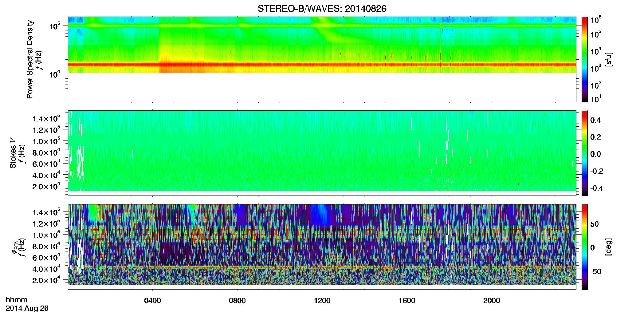The width and height of the screenshot is (644, 332).
Task: Click the 2.0×10^4 tick on phi RTN axis
Action: pos(47,280)
